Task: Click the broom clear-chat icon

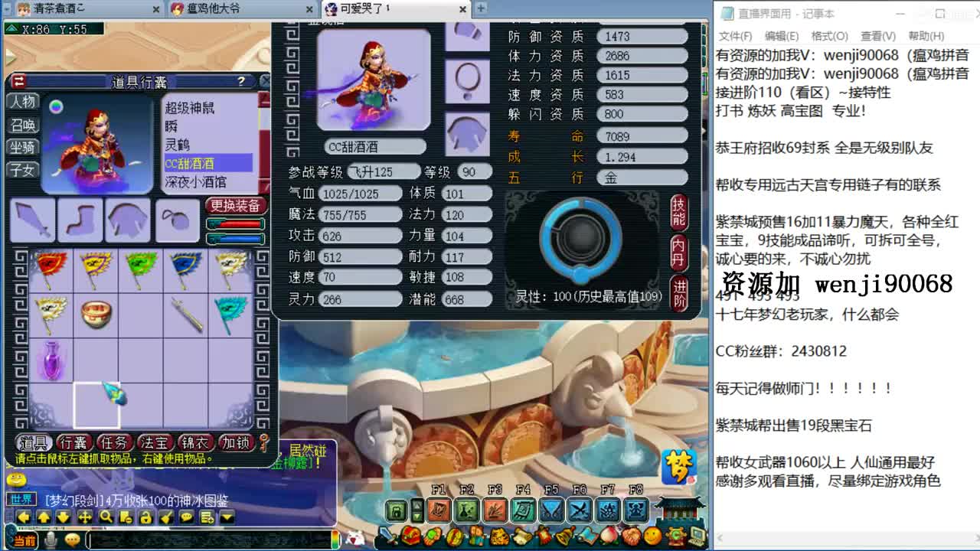Action: click(166, 517)
